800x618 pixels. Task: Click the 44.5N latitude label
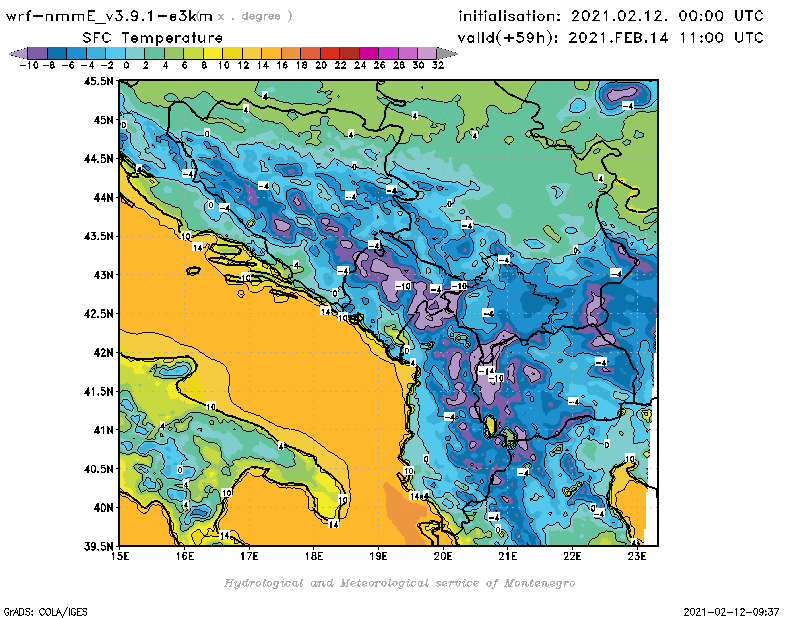pos(98,159)
